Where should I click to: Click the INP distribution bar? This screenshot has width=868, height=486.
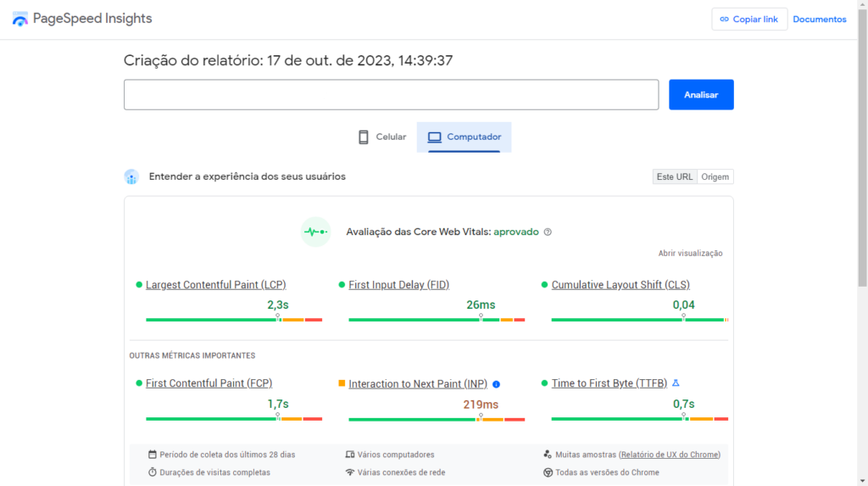(x=437, y=420)
